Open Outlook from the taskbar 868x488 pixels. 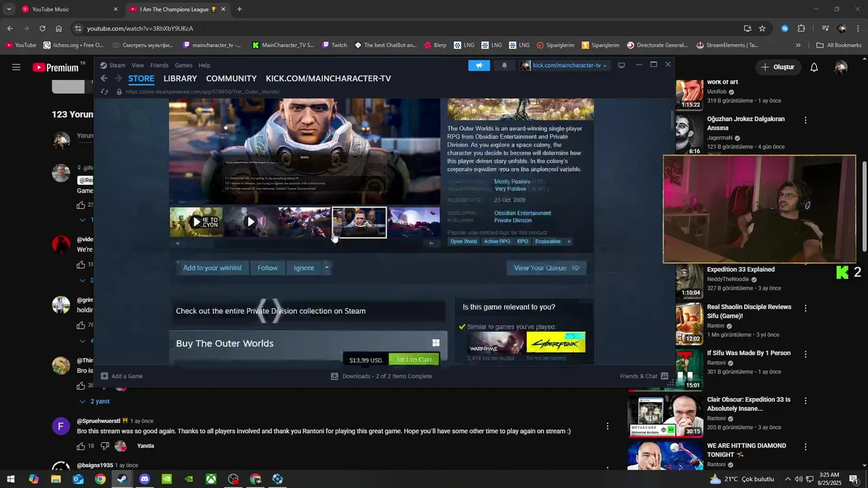pyautogui.click(x=78, y=479)
